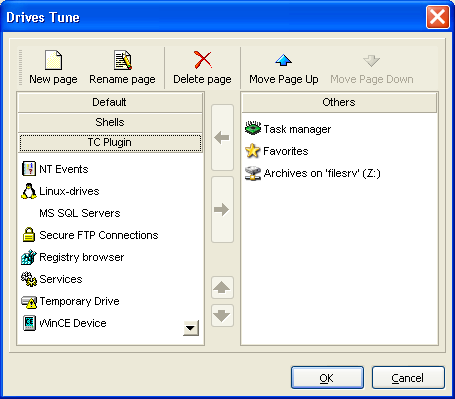The height and width of the screenshot is (399, 455).
Task: Select the Temporary Drive warning icon
Action: [x=29, y=301]
